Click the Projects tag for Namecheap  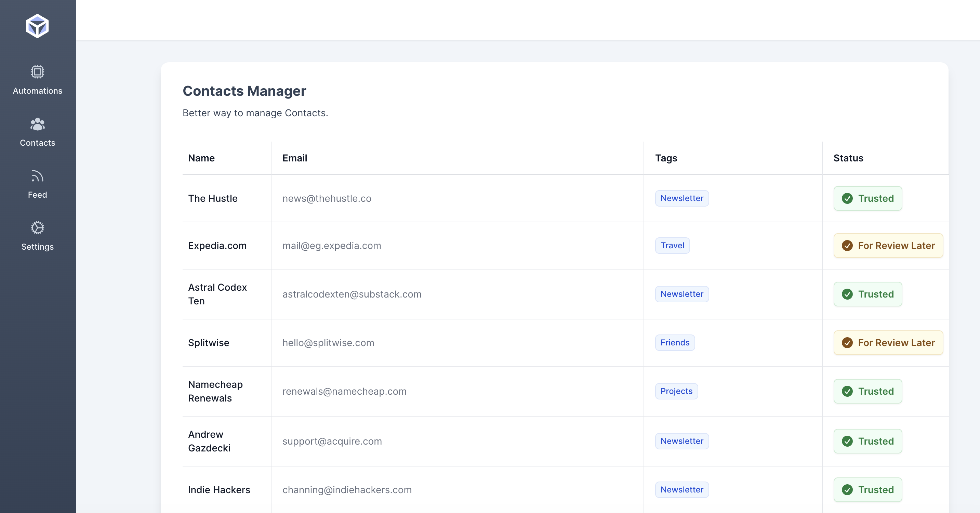coord(676,391)
